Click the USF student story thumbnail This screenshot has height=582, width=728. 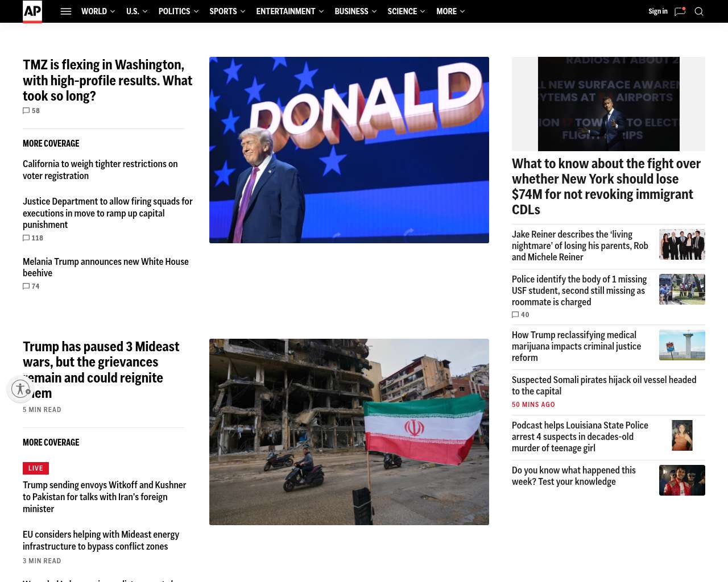pyautogui.click(x=682, y=289)
